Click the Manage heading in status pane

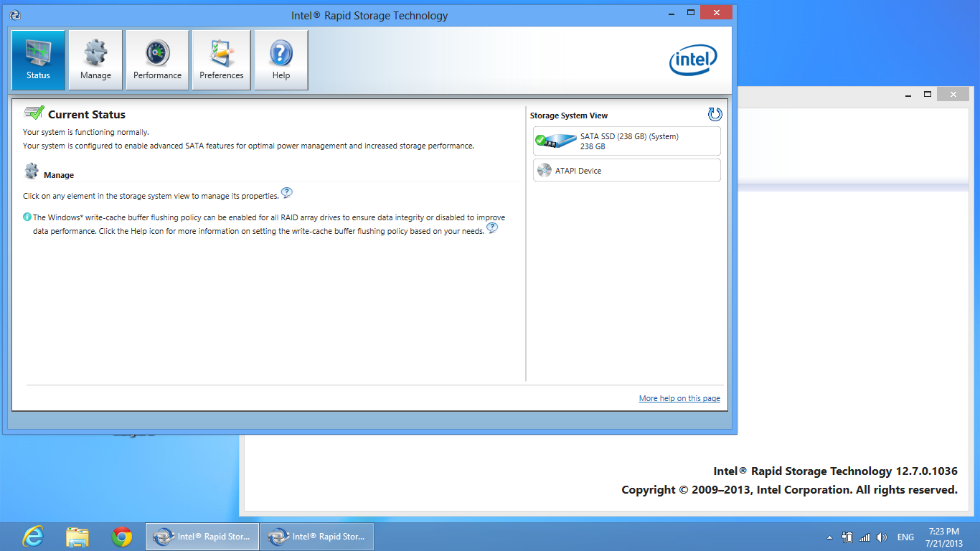[59, 175]
